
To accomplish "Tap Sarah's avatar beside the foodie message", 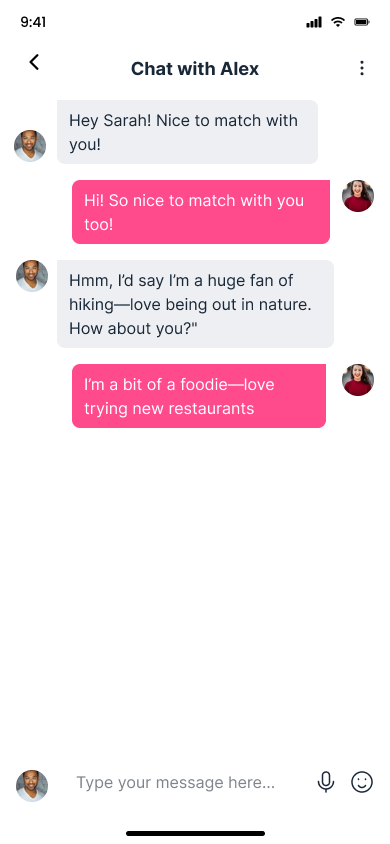I will [358, 380].
